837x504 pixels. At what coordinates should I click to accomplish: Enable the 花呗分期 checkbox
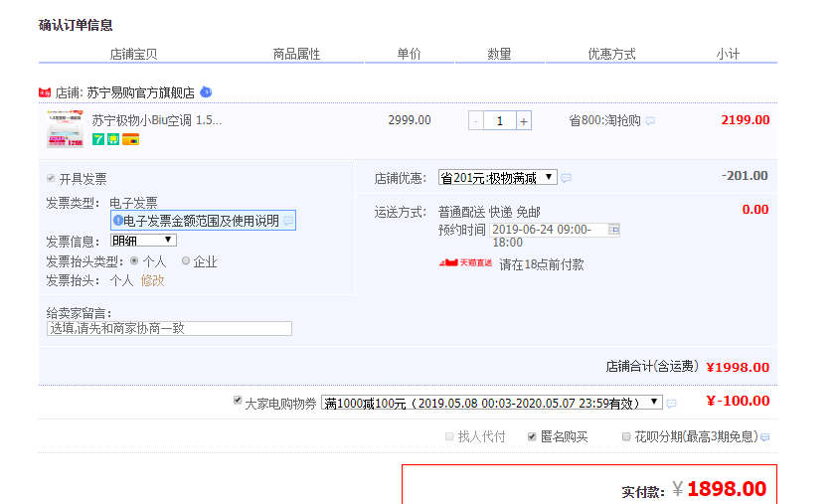coord(626,436)
